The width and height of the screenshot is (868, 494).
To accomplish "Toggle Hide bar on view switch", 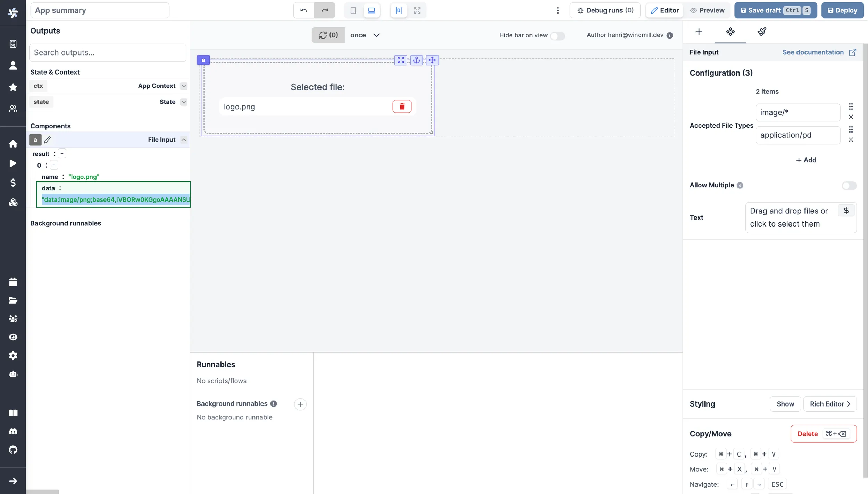I will (x=557, y=36).
